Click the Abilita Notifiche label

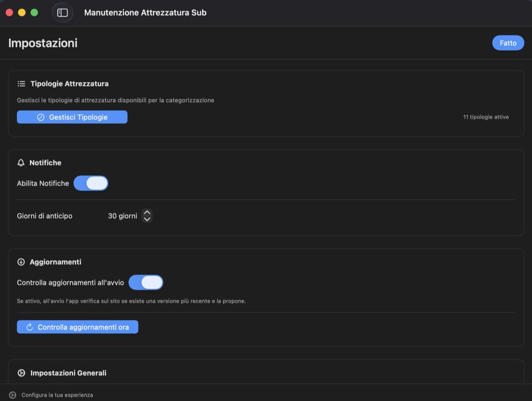coord(43,183)
